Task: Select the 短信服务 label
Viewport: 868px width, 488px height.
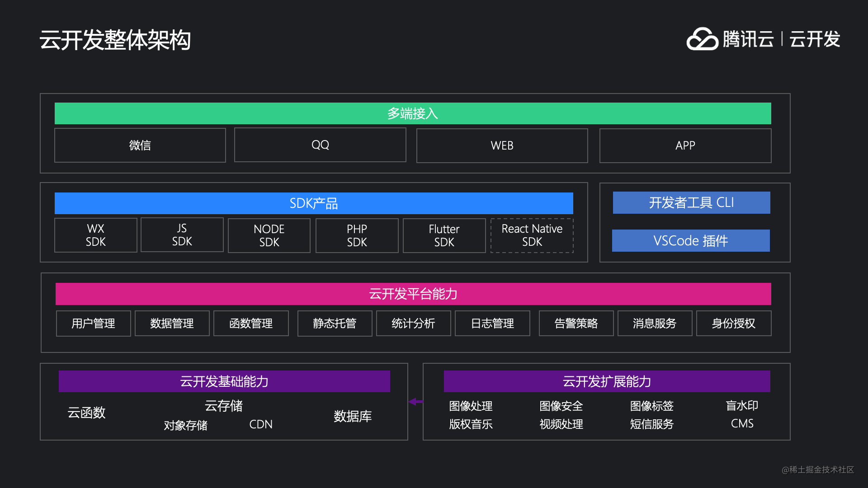Action: tap(651, 424)
